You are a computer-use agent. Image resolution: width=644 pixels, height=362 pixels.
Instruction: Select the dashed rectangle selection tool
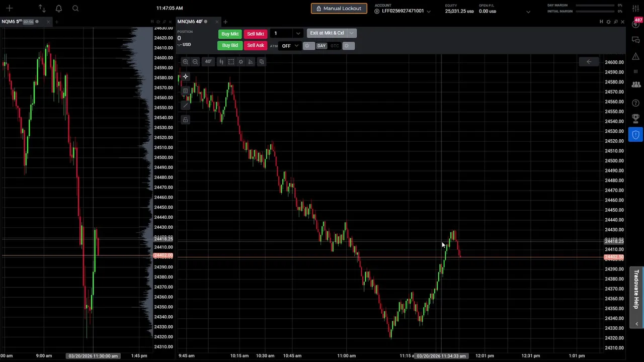click(x=231, y=61)
